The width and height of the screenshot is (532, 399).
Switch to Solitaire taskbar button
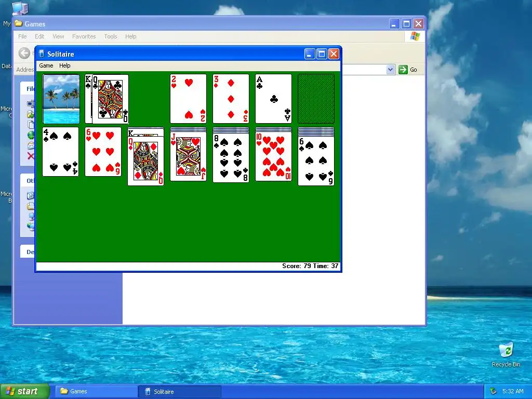pos(180,392)
